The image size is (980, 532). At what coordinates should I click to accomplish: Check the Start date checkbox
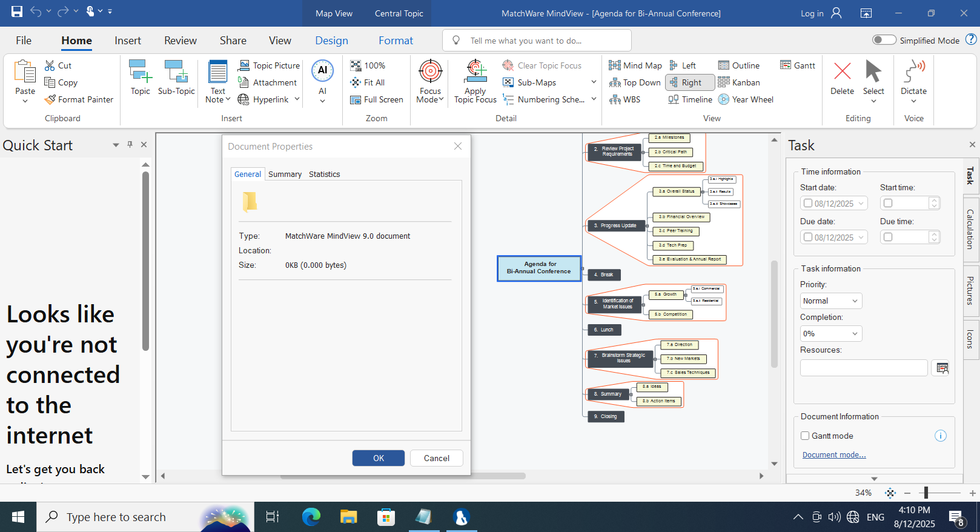(x=808, y=204)
